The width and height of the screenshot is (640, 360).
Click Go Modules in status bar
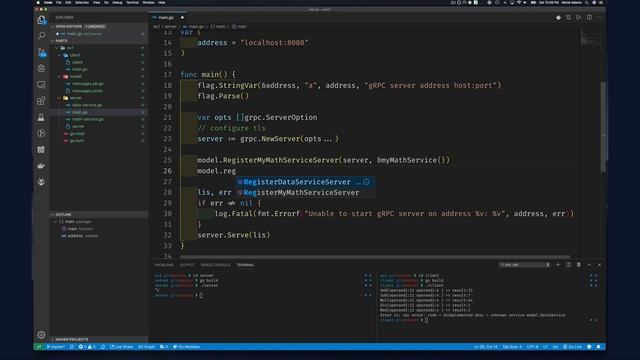[187, 347]
